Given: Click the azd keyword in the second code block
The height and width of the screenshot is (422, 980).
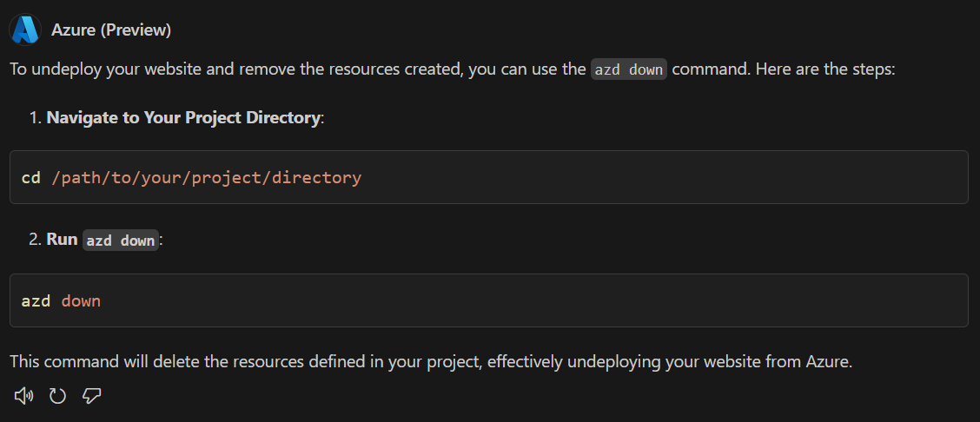Looking at the screenshot, I should coord(36,301).
